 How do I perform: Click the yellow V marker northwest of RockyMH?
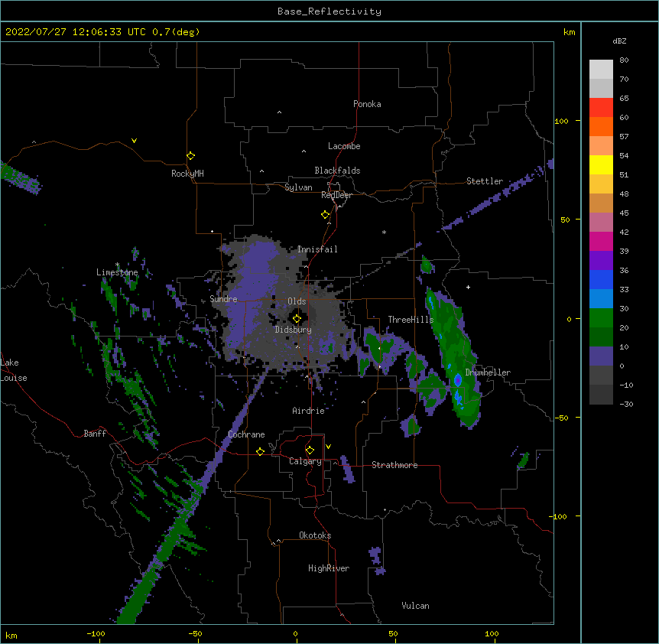click(x=134, y=141)
